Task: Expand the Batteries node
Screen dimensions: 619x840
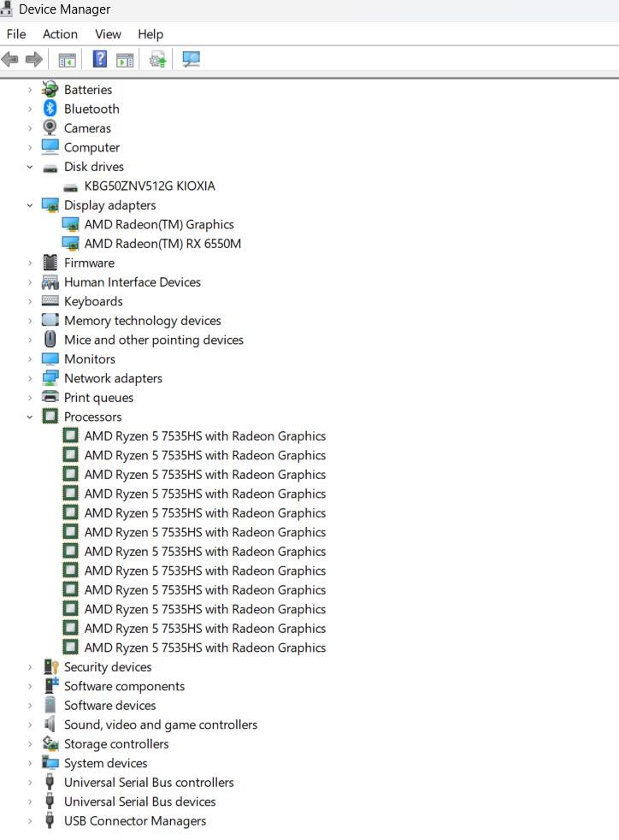Action: click(30, 90)
